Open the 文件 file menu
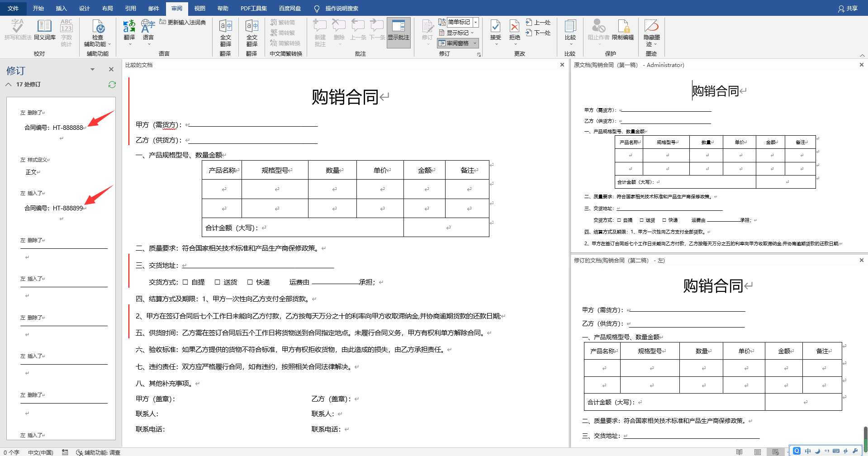Screen dimensions: 868x456 tap(13, 9)
